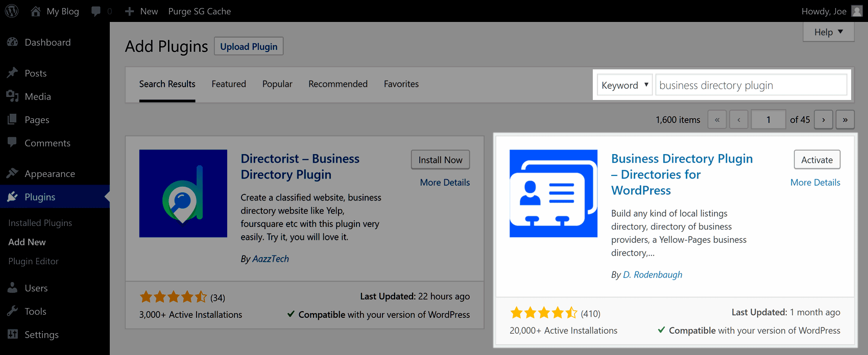
Task: Click the Settings sliders icon
Action: tap(13, 335)
